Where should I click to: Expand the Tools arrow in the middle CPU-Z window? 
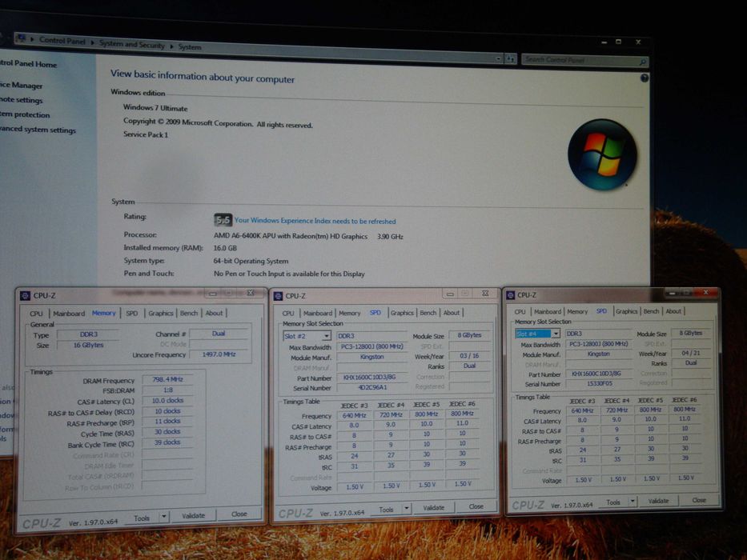(x=407, y=509)
